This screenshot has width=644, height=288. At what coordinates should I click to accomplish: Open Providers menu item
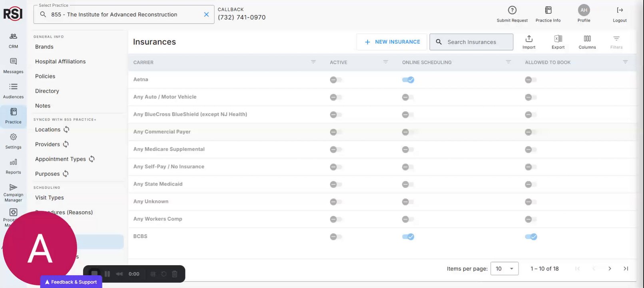tap(48, 144)
